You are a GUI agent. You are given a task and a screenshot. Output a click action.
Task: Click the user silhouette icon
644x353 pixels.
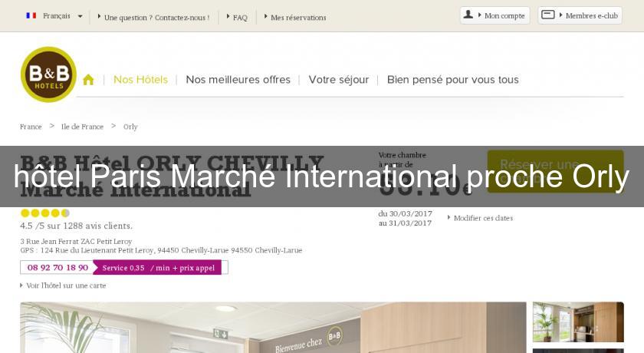[x=468, y=15]
